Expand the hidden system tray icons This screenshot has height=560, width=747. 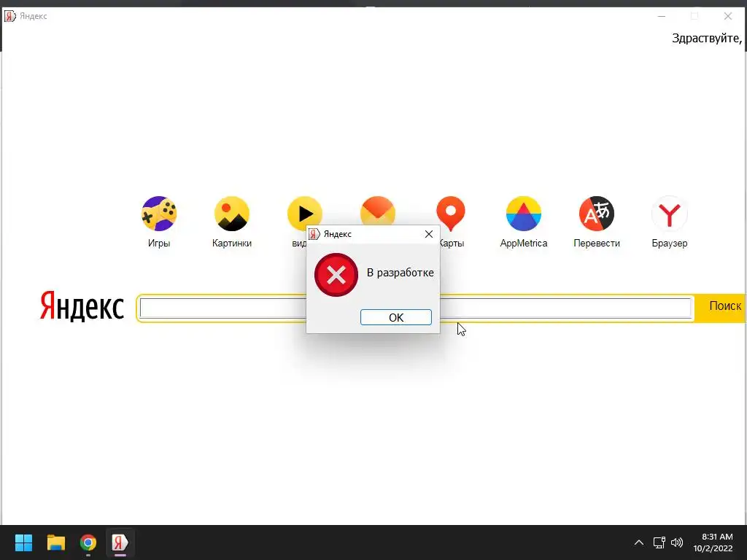[x=639, y=542]
